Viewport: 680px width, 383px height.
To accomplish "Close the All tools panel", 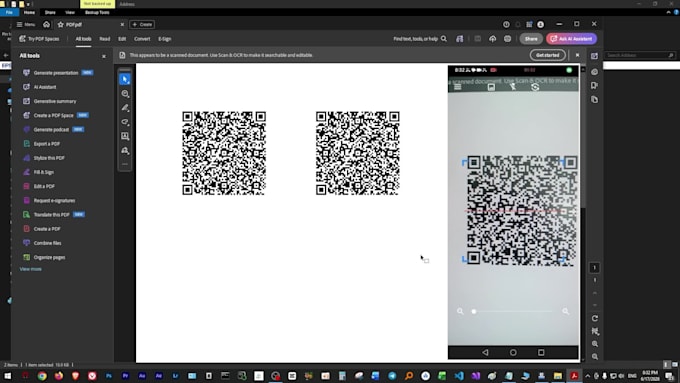I will pyautogui.click(x=104, y=56).
